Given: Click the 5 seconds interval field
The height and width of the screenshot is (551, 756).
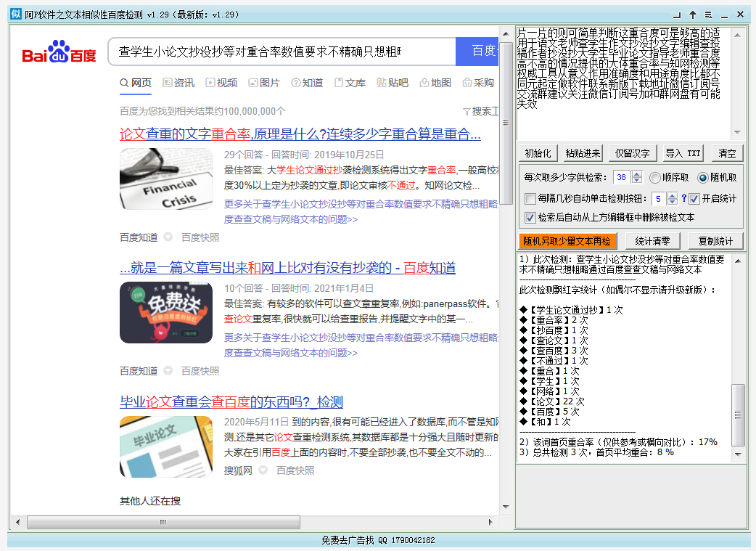Looking at the screenshot, I should (x=659, y=198).
